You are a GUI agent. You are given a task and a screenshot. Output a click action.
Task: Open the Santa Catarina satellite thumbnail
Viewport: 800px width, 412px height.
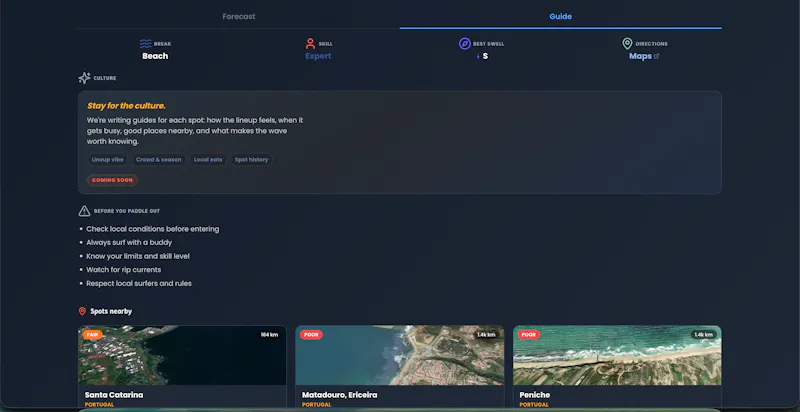(182, 355)
